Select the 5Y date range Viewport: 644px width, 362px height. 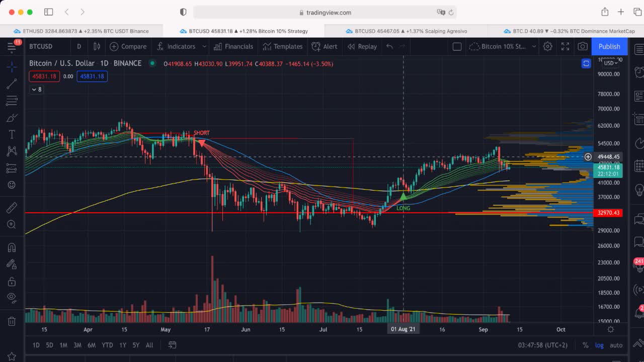(136, 345)
